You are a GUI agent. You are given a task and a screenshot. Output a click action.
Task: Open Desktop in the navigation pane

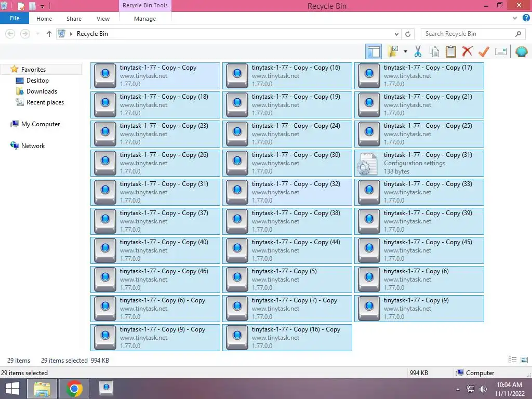pos(37,81)
